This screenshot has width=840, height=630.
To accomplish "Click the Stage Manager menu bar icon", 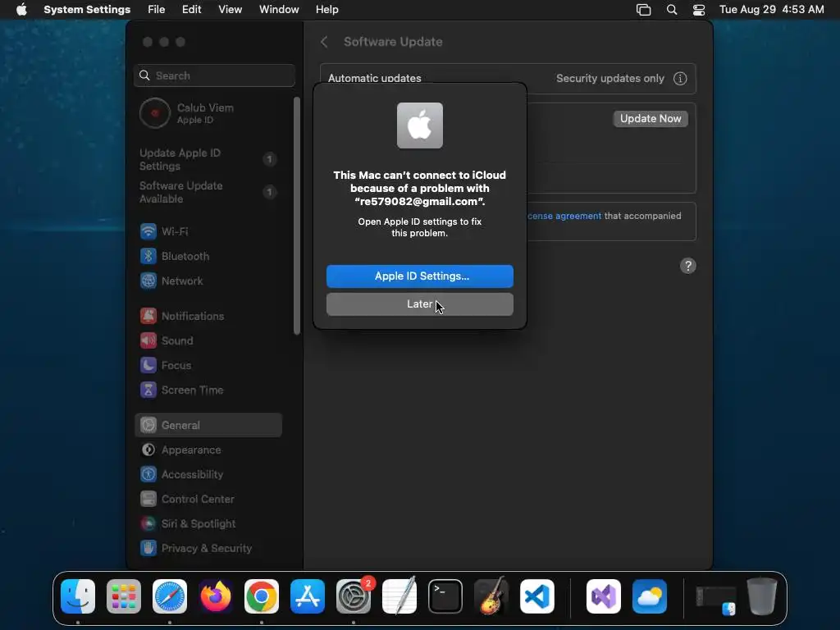I will coord(643,10).
